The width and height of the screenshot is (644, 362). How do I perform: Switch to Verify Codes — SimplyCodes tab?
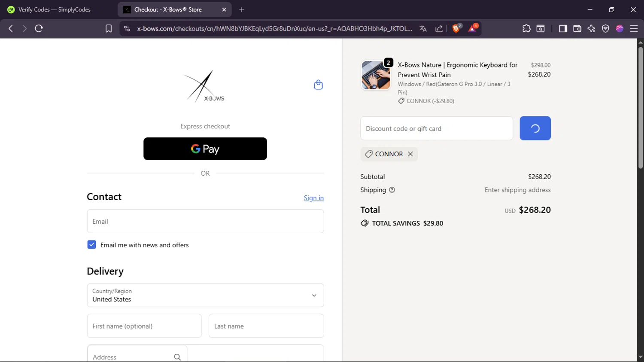pyautogui.click(x=55, y=9)
